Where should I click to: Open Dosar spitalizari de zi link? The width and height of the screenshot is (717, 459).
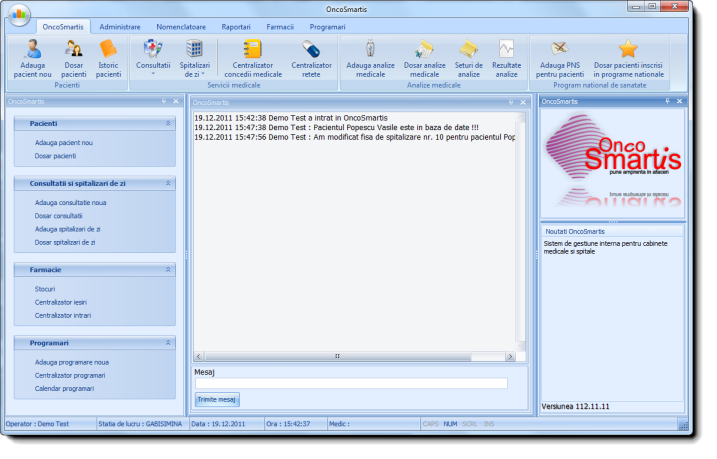[x=65, y=242]
